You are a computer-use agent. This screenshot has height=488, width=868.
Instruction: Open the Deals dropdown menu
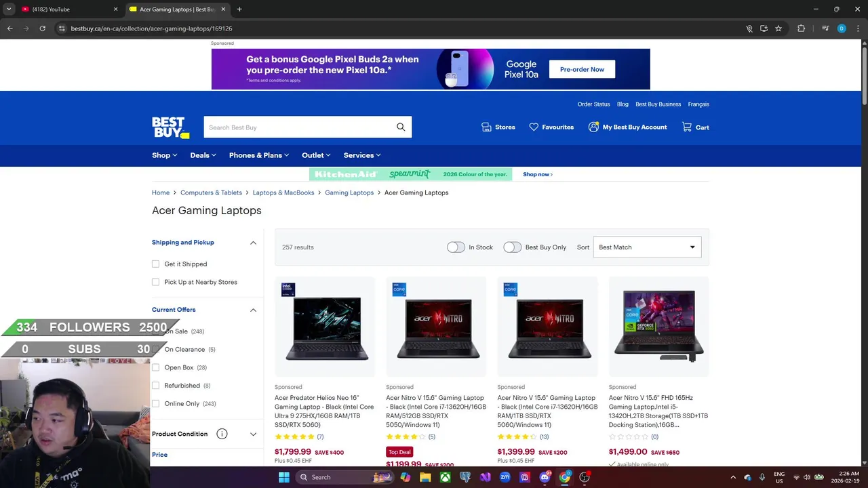pyautogui.click(x=203, y=155)
